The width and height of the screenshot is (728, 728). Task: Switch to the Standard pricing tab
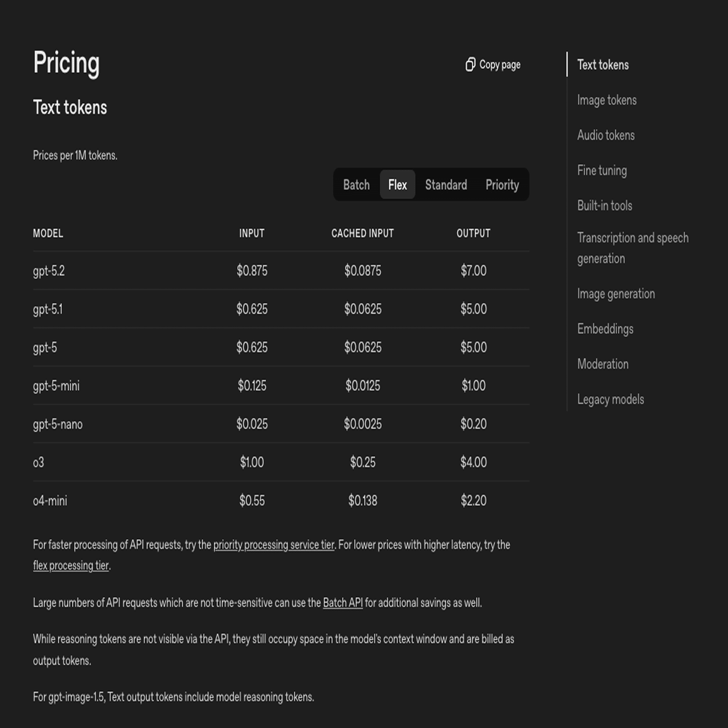tap(446, 185)
